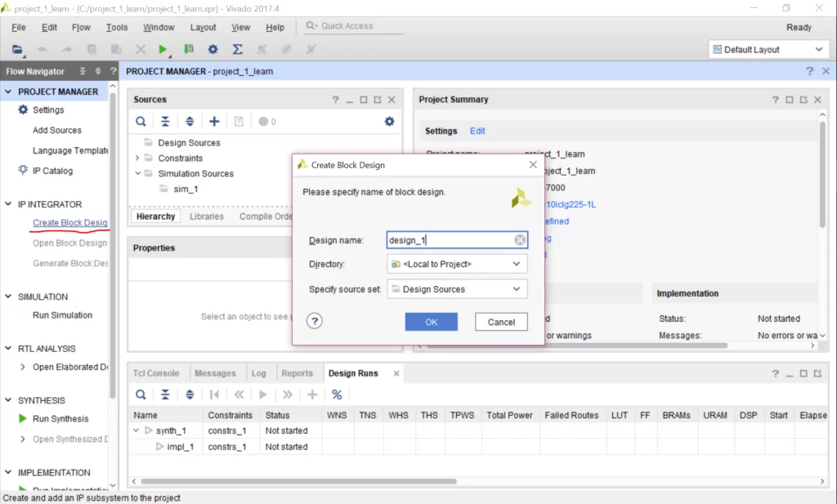Click the percent icon in Design Runs
Screen dimensions: 837x504
tap(337, 395)
